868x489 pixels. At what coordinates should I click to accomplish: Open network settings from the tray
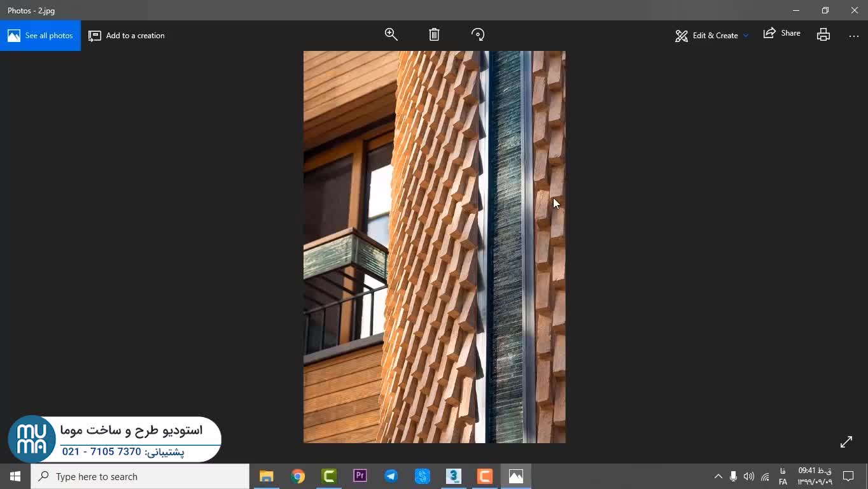point(766,476)
